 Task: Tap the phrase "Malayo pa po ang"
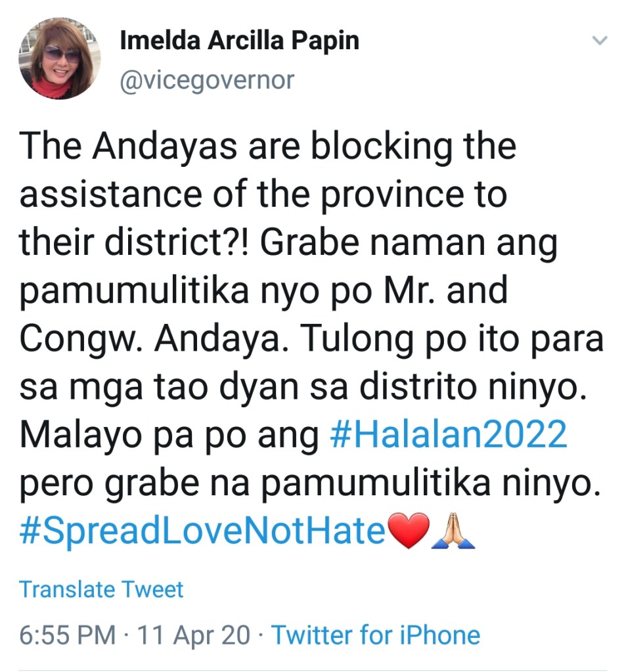coord(169,435)
